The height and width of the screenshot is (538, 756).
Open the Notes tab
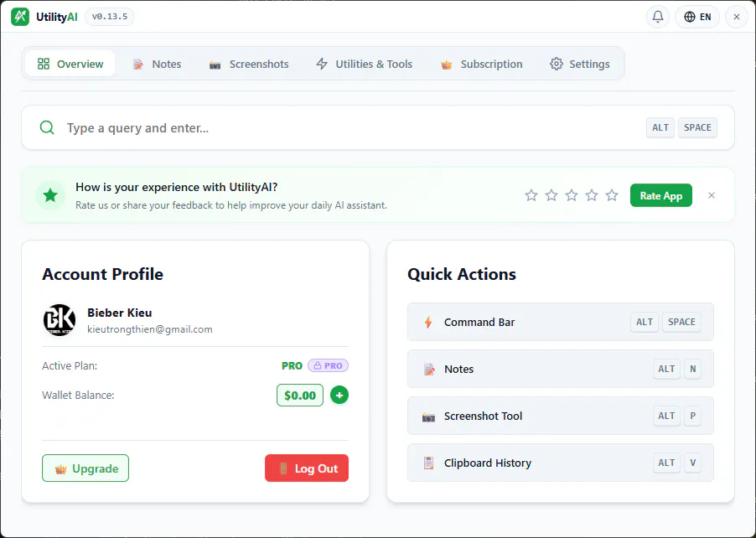tap(157, 64)
